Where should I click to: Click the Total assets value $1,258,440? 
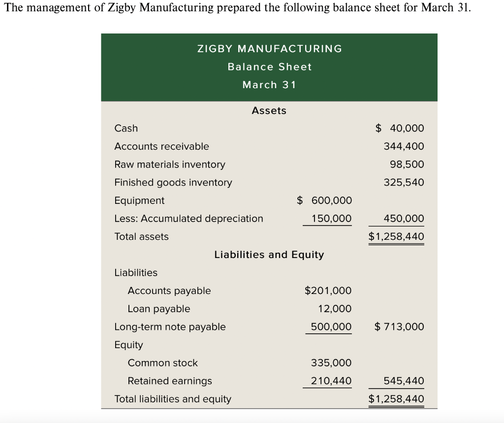pos(396,236)
